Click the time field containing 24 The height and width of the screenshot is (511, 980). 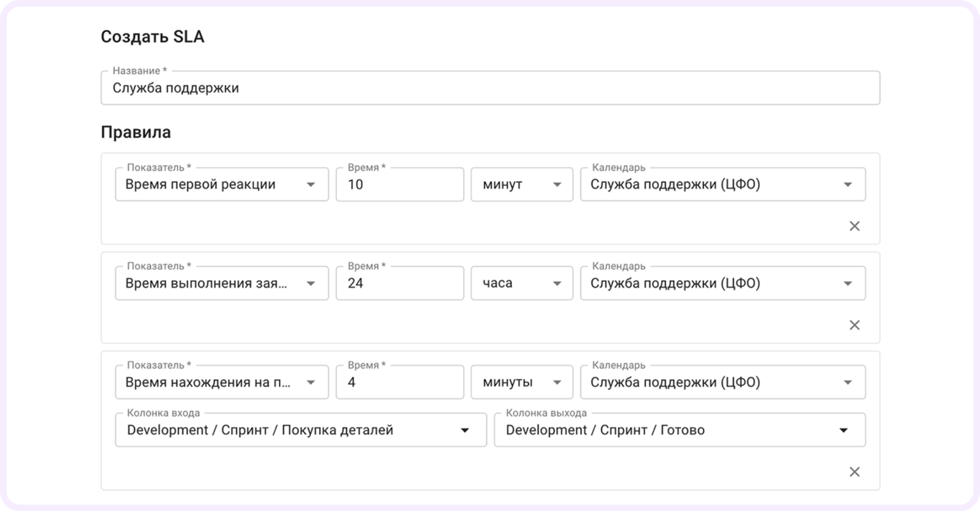pos(399,284)
